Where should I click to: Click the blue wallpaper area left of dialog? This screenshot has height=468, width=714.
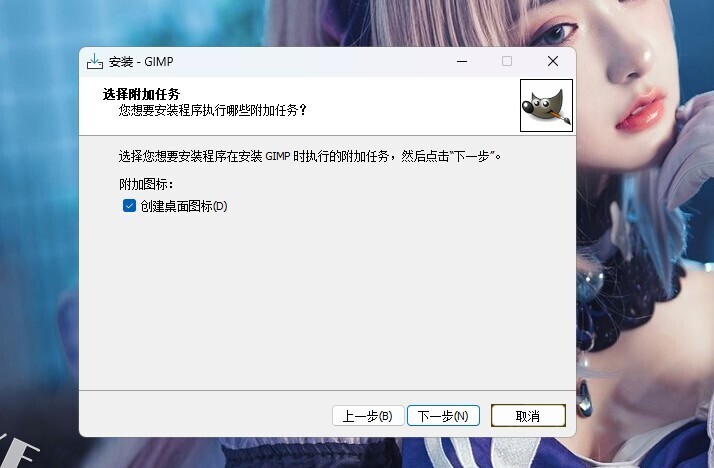(x=39, y=228)
